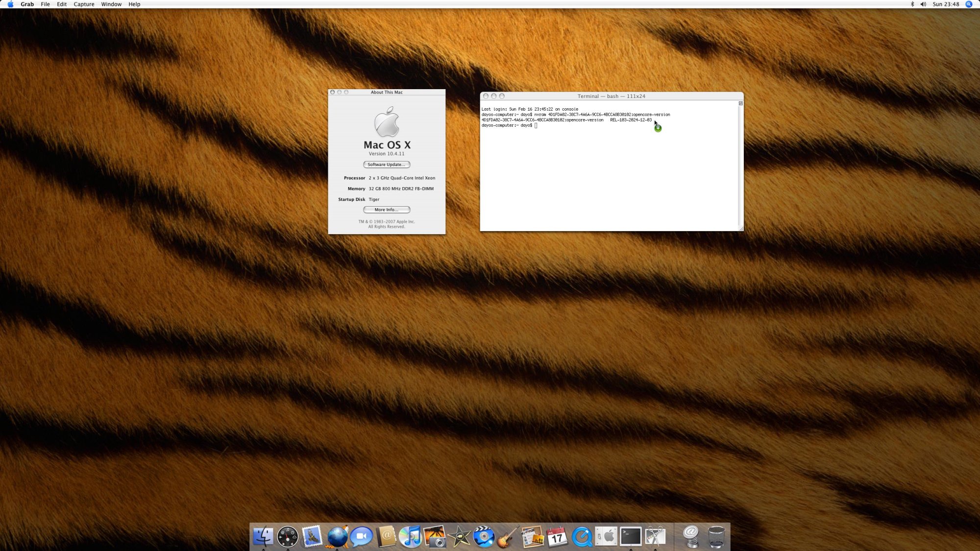
Task: Open the Mail stamp icon in Dock
Action: pyautogui.click(x=312, y=536)
